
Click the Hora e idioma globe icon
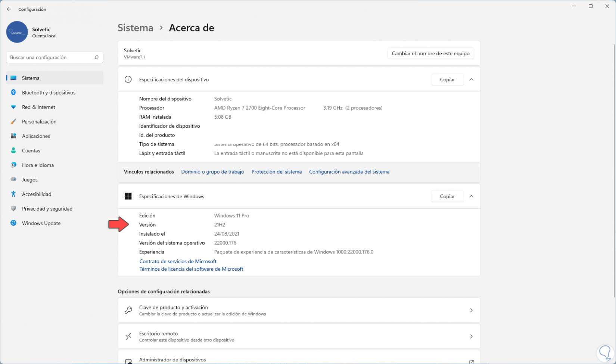tap(13, 165)
